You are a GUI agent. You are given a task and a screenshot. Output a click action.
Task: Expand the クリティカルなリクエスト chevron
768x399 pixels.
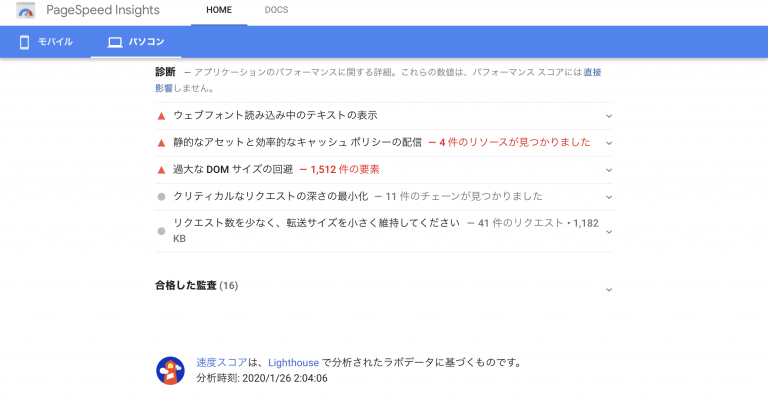coord(609,197)
